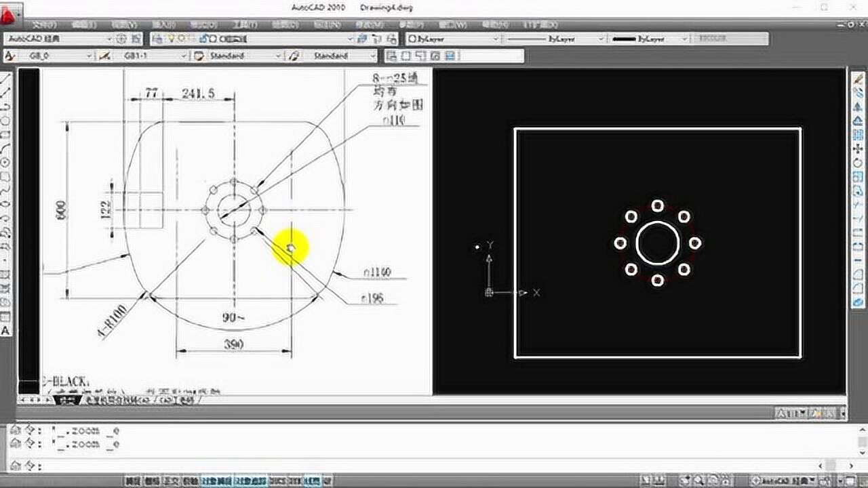The image size is (868, 488).
Task: Select the Circle tool for drawing circles
Action: point(7,161)
